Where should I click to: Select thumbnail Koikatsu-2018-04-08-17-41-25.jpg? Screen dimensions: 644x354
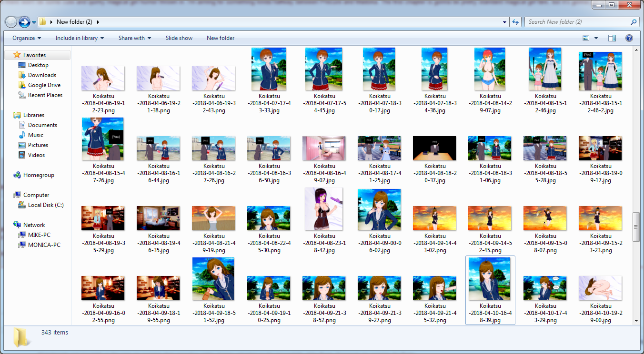tap(380, 148)
